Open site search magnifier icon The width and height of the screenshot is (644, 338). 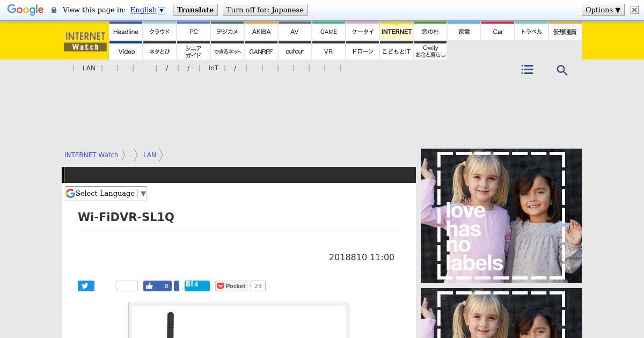pos(562,70)
